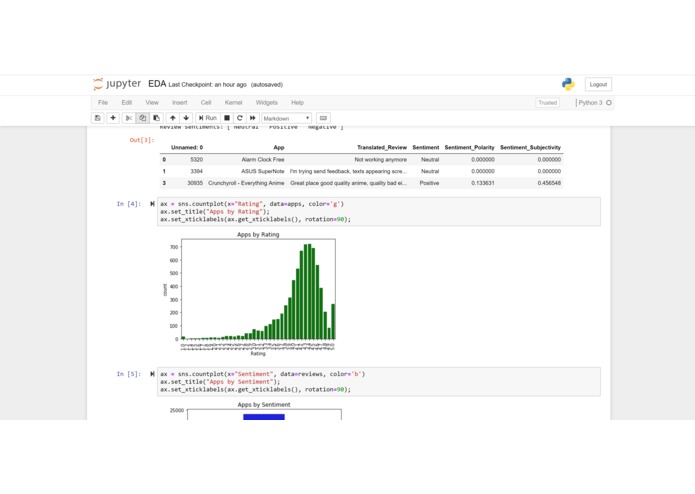Click the 0.133631 polarity value
The height and width of the screenshot is (494, 695).
coord(483,183)
